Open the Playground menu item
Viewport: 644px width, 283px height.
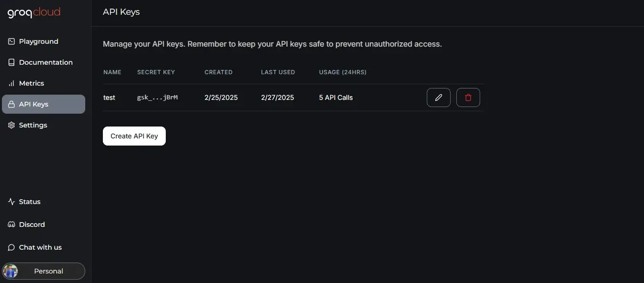[39, 41]
